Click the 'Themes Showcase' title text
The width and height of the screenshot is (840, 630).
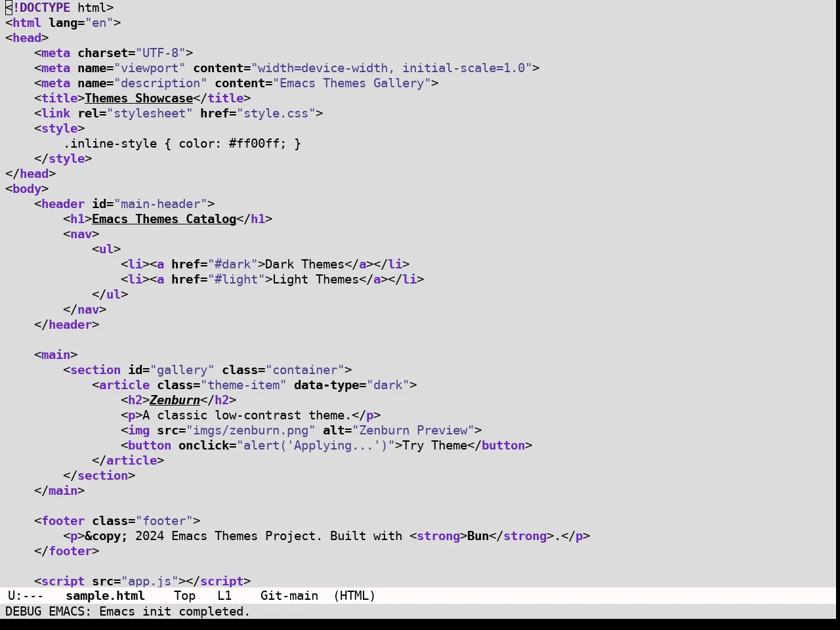coord(138,98)
